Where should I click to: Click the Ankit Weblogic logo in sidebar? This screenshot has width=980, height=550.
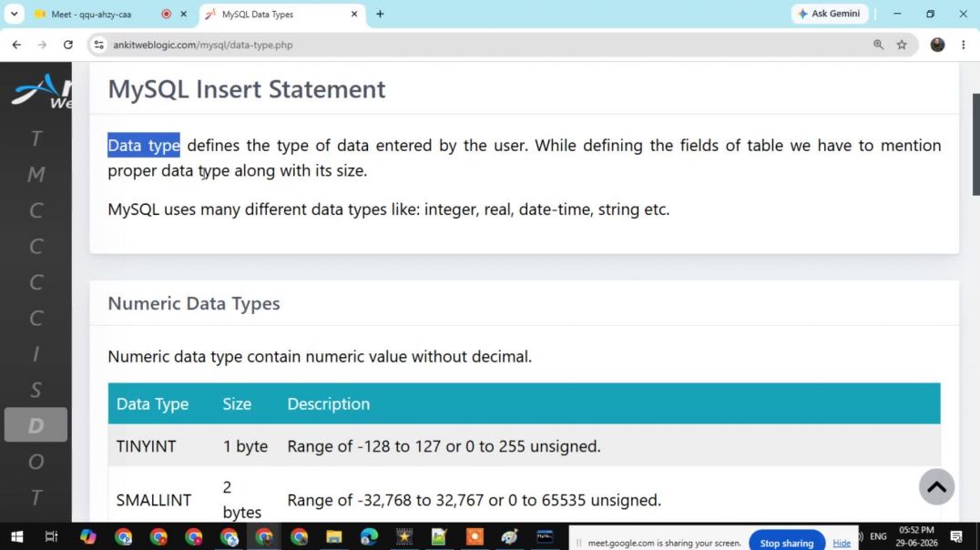pos(41,91)
